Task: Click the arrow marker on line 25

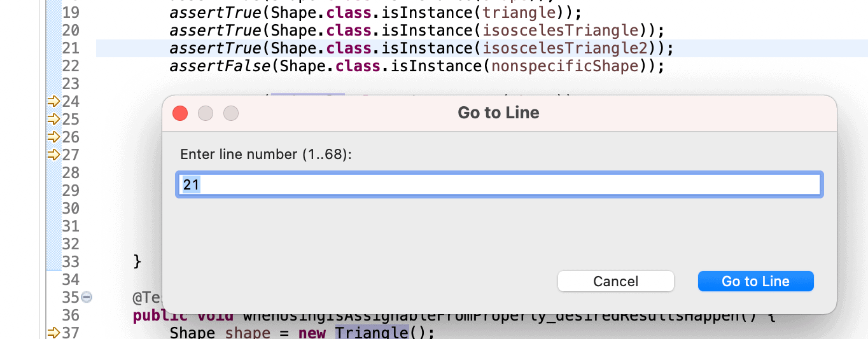Action: tap(53, 119)
